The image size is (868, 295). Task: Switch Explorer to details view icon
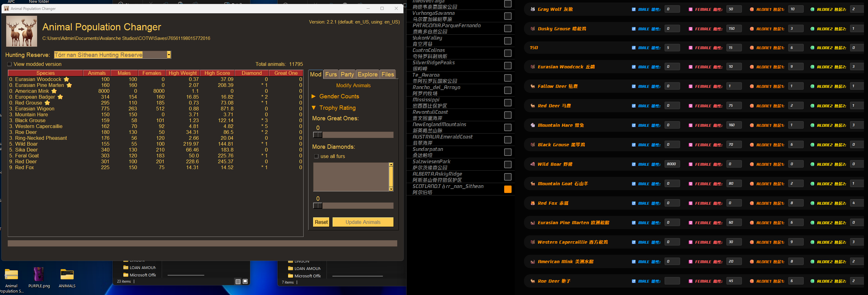point(238,281)
